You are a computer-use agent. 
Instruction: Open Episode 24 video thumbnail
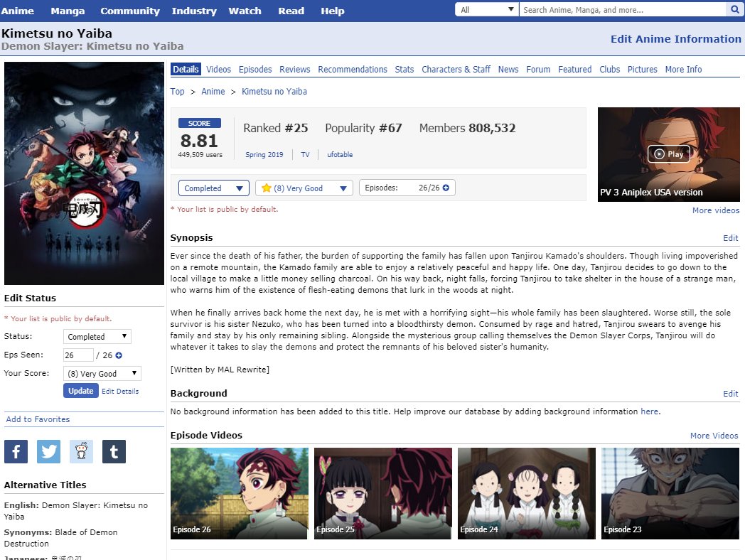[527, 493]
